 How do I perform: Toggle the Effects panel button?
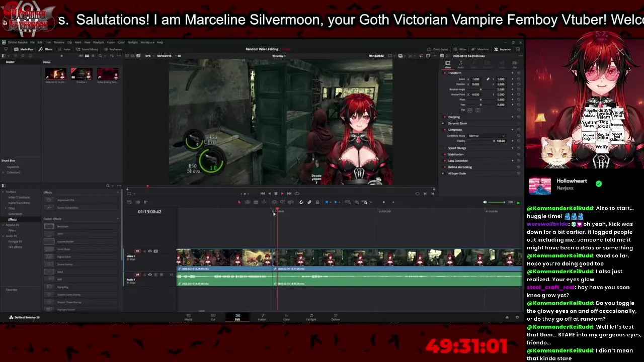click(x=46, y=49)
